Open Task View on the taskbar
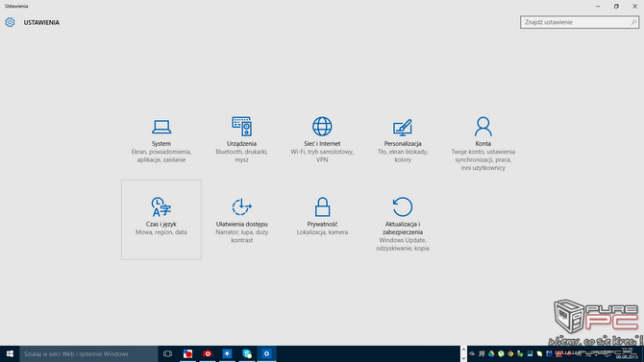644x362 pixels. [167, 353]
